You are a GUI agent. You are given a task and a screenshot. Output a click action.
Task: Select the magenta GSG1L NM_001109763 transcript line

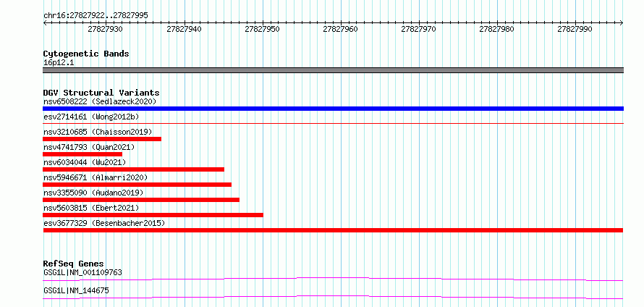[333, 279]
